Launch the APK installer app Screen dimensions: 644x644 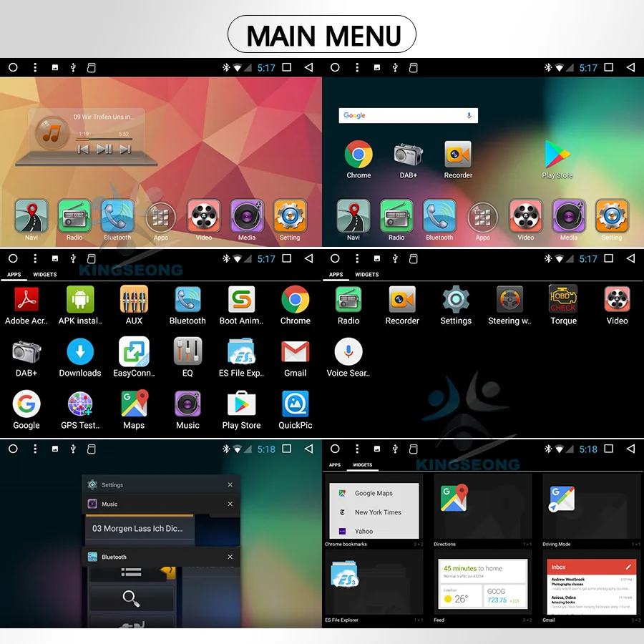coord(80,300)
